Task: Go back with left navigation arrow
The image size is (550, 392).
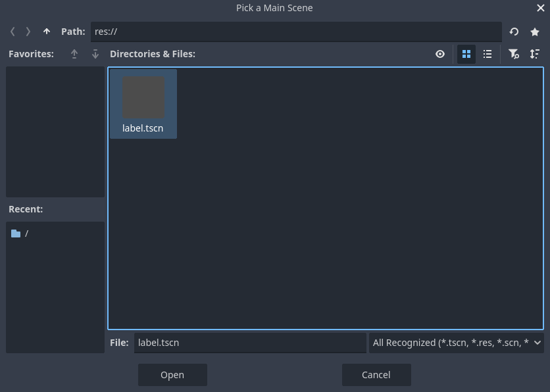Action: 12,31
